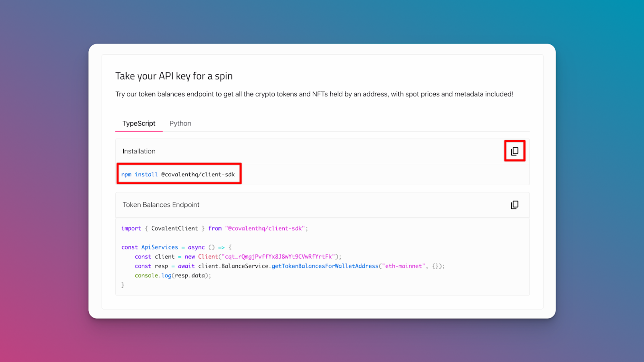This screenshot has width=644, height=362.
Task: Switch to the Python tab
Action: coord(180,123)
